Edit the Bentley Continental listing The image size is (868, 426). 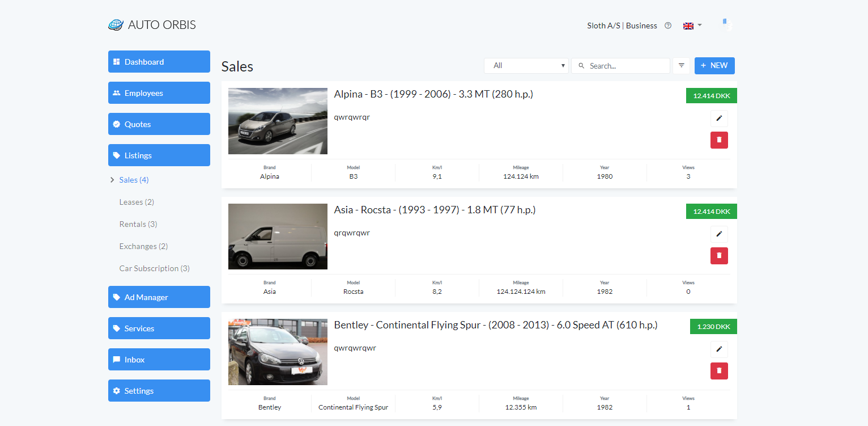coord(719,349)
